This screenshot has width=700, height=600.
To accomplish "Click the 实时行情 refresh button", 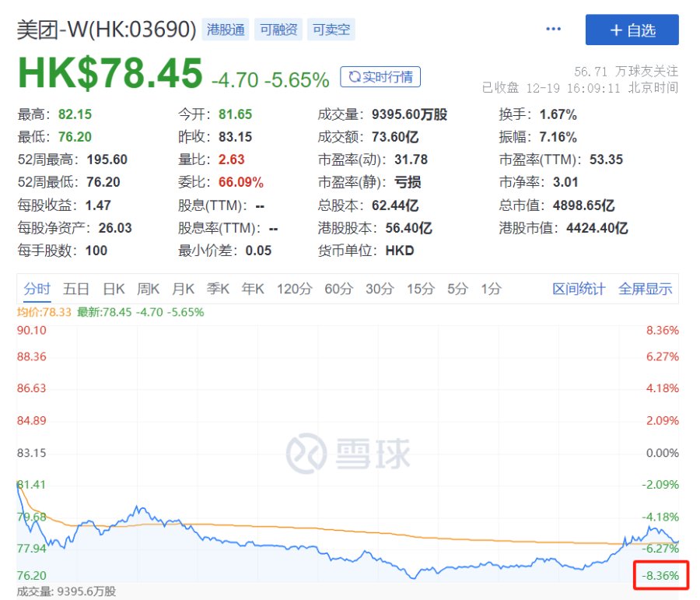I will click(x=380, y=77).
